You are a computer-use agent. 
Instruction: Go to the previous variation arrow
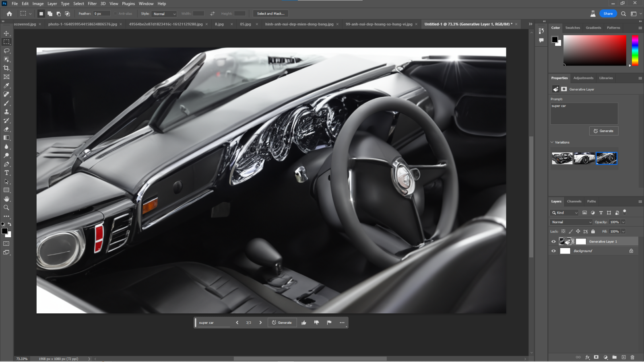pos(237,323)
